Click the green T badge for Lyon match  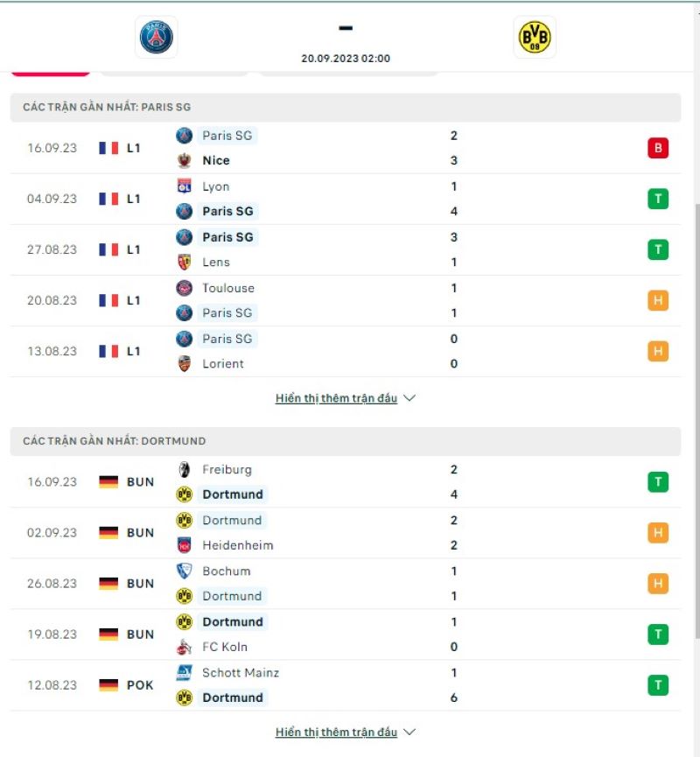pyautogui.click(x=657, y=199)
